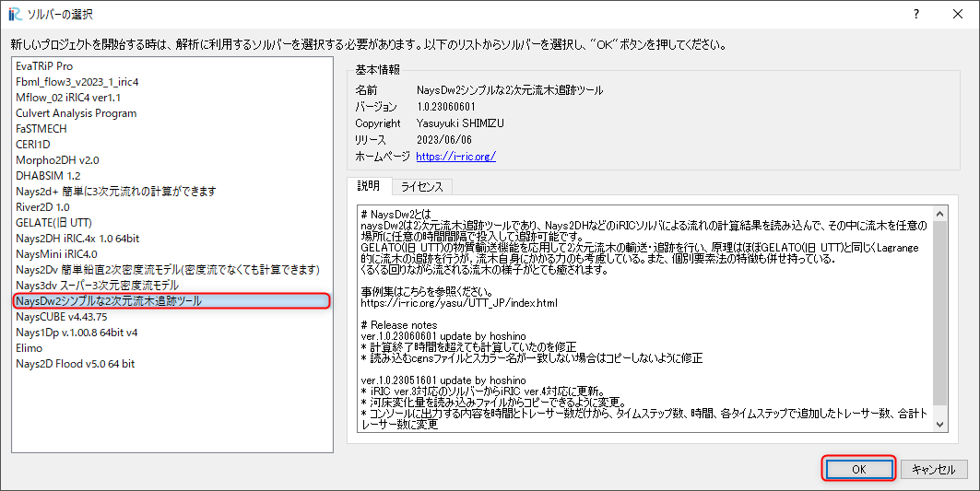Choose NaysCUBE v4.43.75 solver
Image resolution: width=980 pixels, height=491 pixels.
[171, 317]
